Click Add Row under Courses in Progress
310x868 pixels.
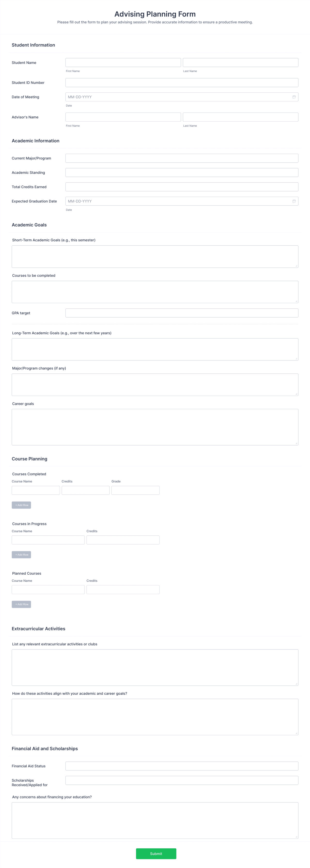pyautogui.click(x=21, y=554)
